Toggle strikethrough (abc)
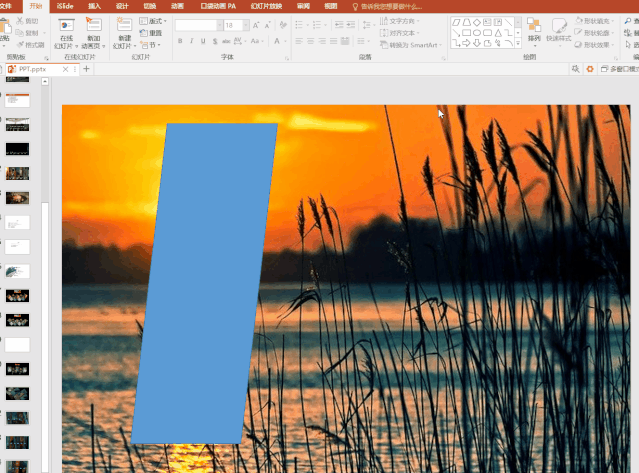This screenshot has width=639, height=473. tap(226, 41)
